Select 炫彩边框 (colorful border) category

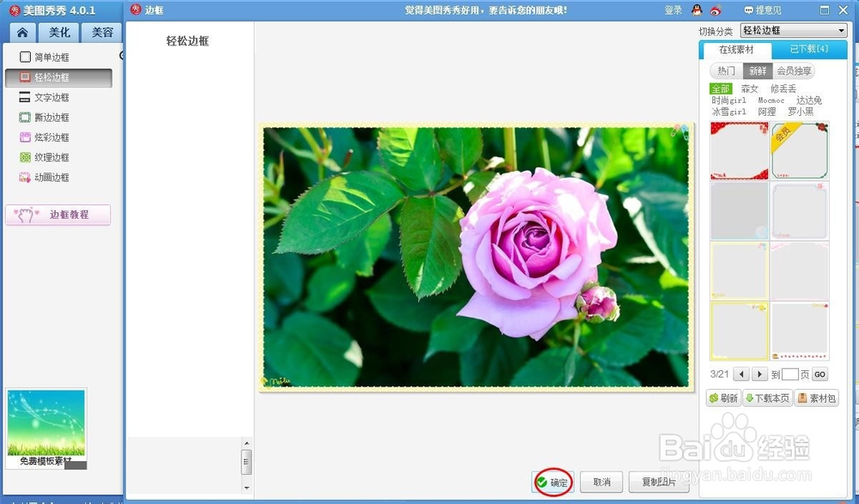[x=52, y=137]
